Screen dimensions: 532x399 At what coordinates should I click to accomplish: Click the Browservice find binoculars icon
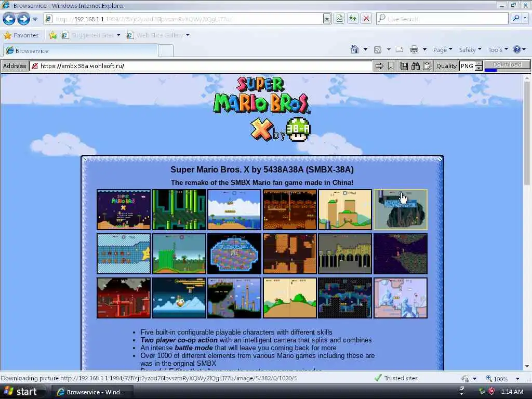(416, 66)
